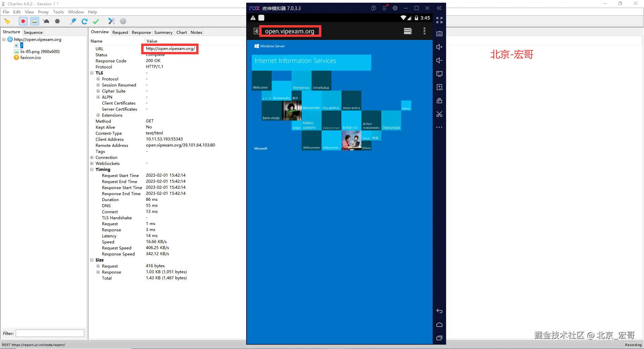The image size is (644, 349).
Task: Collapse the Timing section
Action: 92,170
